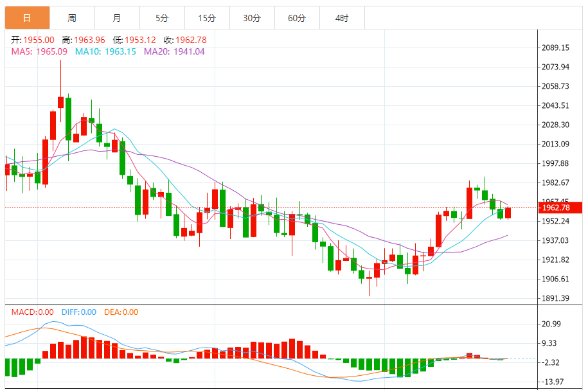Viewport: 588px width, 390px height.
Task: Switch to the 周 weekly tab
Action: tap(72, 17)
